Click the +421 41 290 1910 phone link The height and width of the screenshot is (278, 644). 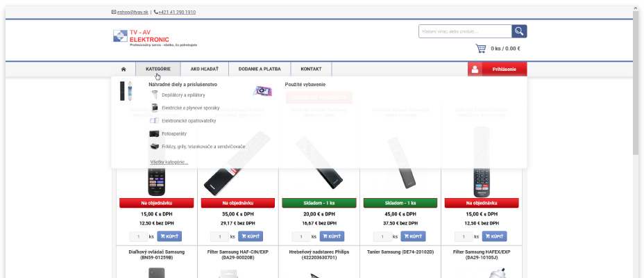coord(177,13)
